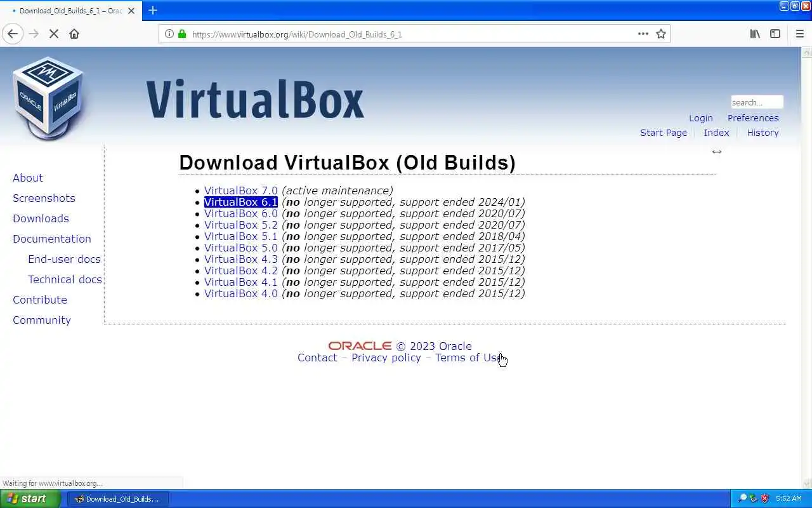This screenshot has height=508, width=812.
Task: Open the Contact footer link
Action: [317, 358]
